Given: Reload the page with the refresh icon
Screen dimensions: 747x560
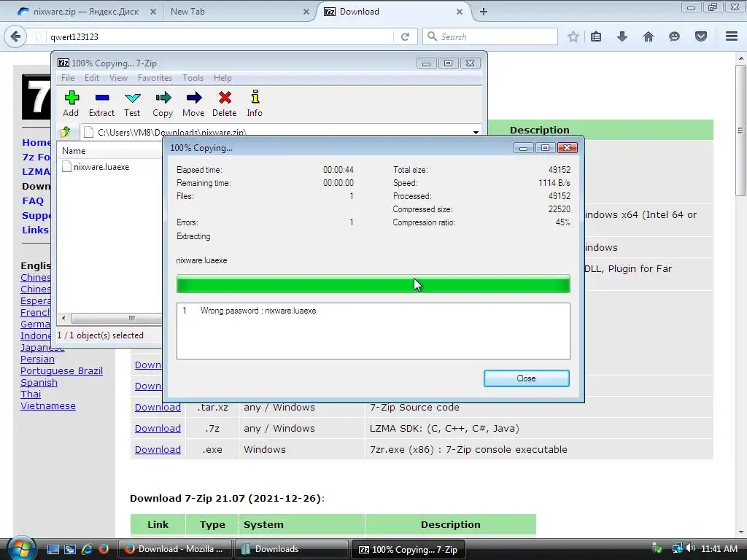Looking at the screenshot, I should [405, 36].
